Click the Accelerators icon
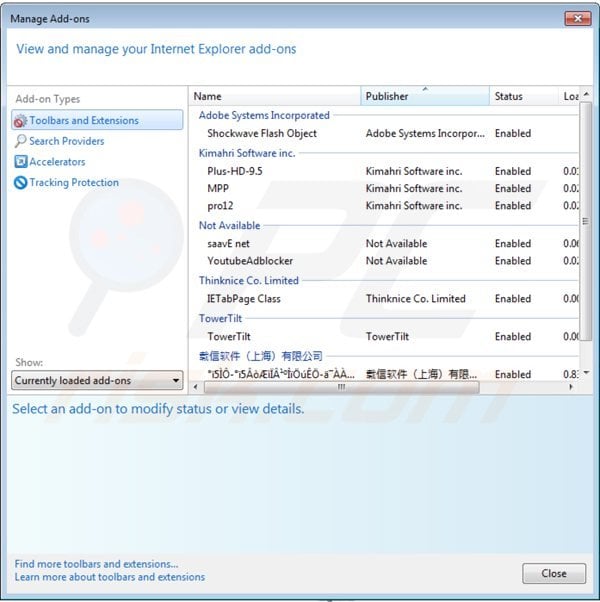The width and height of the screenshot is (600, 602). tap(20, 162)
